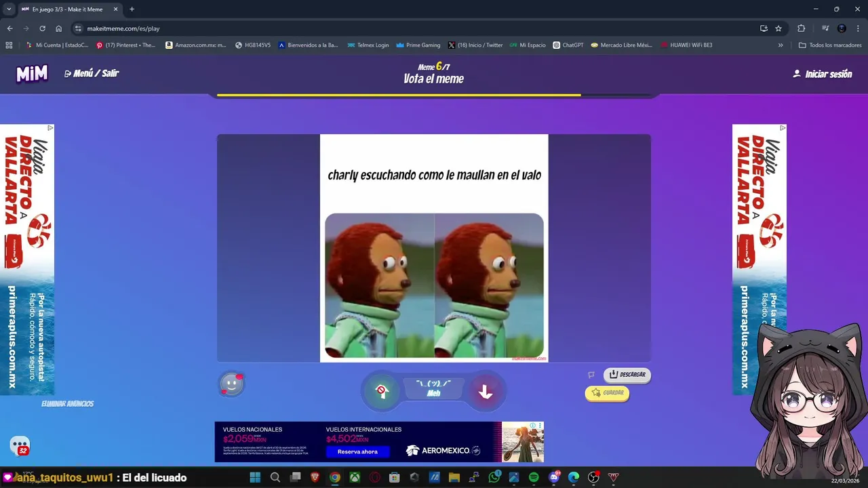Open the emoji reaction button

pyautogui.click(x=231, y=384)
